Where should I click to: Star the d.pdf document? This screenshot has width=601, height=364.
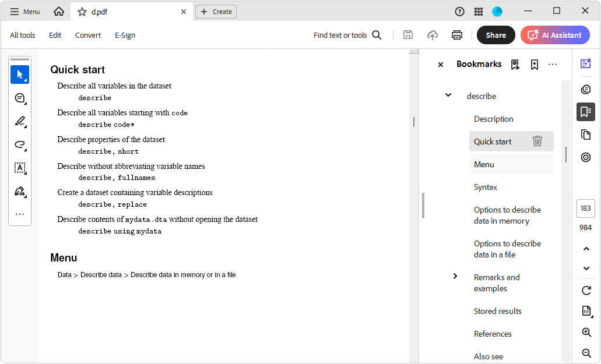(x=82, y=12)
